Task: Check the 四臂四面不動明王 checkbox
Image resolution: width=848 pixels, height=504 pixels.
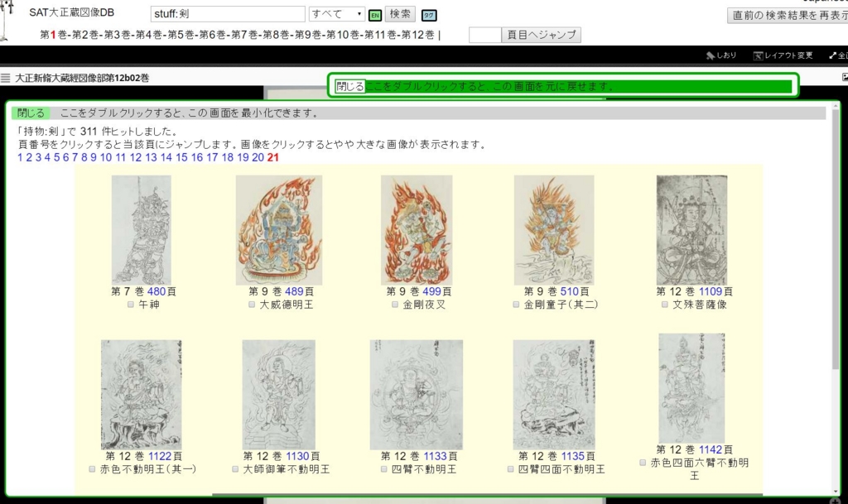Action: click(510, 469)
